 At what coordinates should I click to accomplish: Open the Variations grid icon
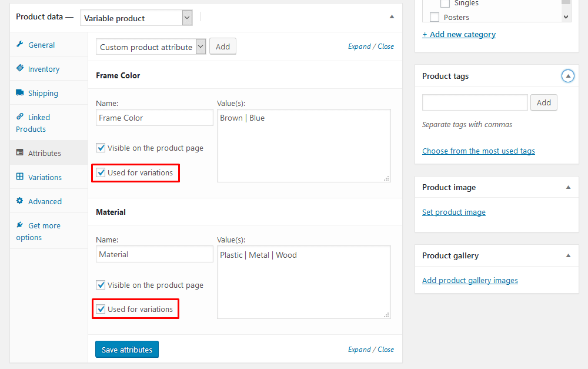point(22,177)
